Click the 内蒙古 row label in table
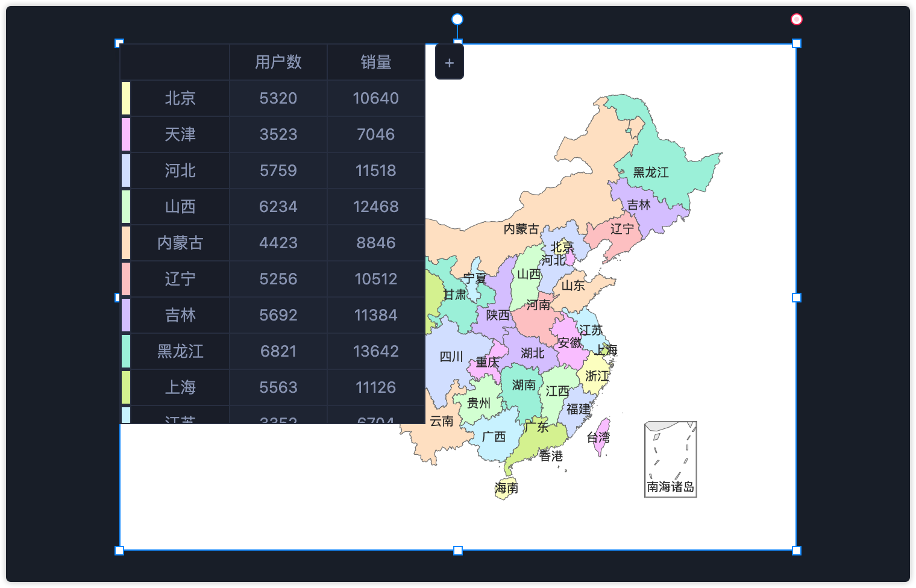916x588 pixels. [180, 243]
